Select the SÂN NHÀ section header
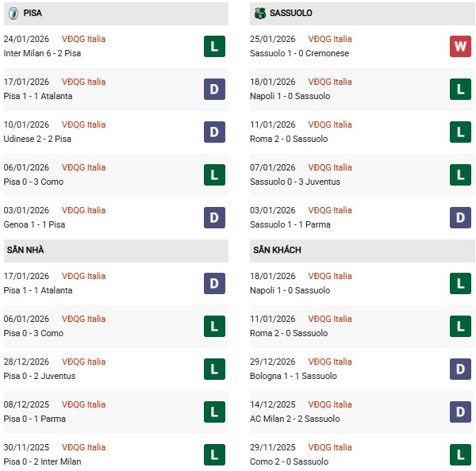Viewport: 476px width, 471px height. [25, 251]
